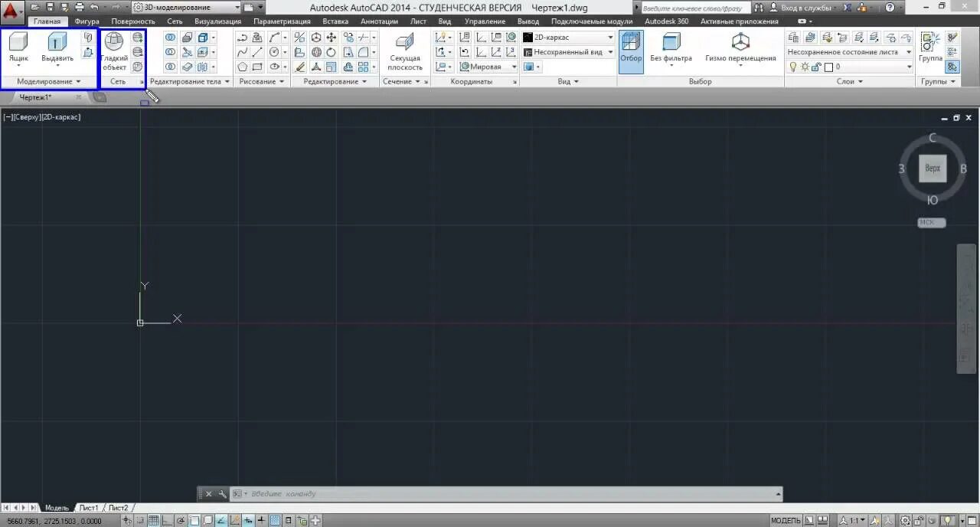The image size is (980, 527).
Task: Toggle layer 0 lightbulb on/off
Action: pyautogui.click(x=793, y=67)
